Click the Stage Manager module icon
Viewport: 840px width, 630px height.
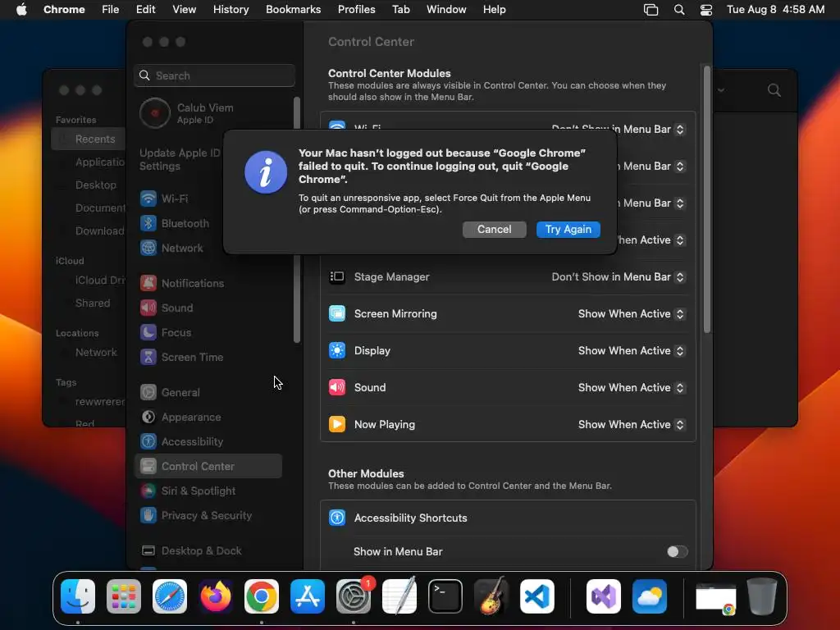click(x=337, y=277)
